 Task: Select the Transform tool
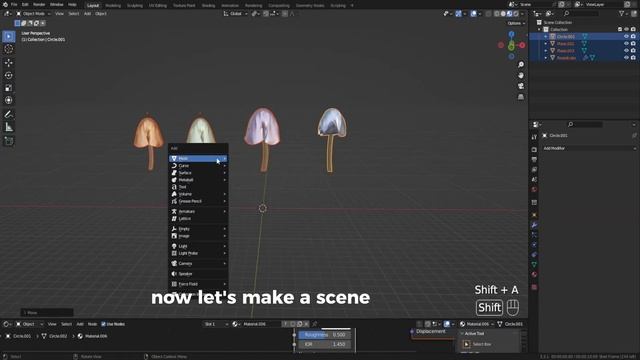coord(9,100)
